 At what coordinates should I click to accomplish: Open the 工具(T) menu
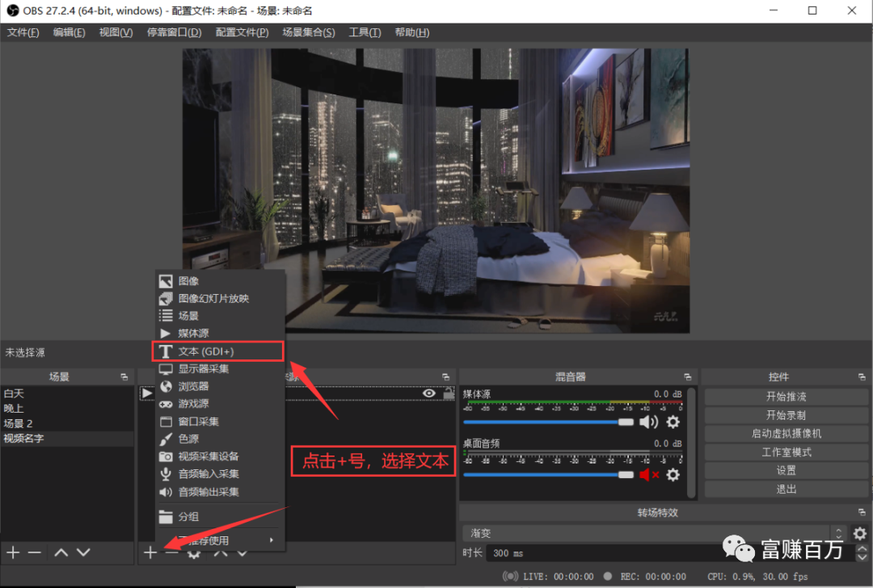coord(364,32)
